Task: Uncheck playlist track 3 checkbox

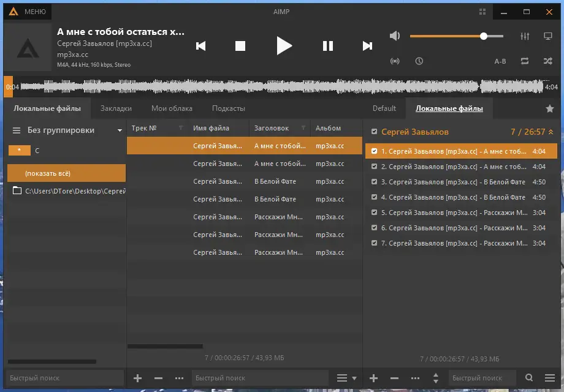Action: [x=374, y=182]
